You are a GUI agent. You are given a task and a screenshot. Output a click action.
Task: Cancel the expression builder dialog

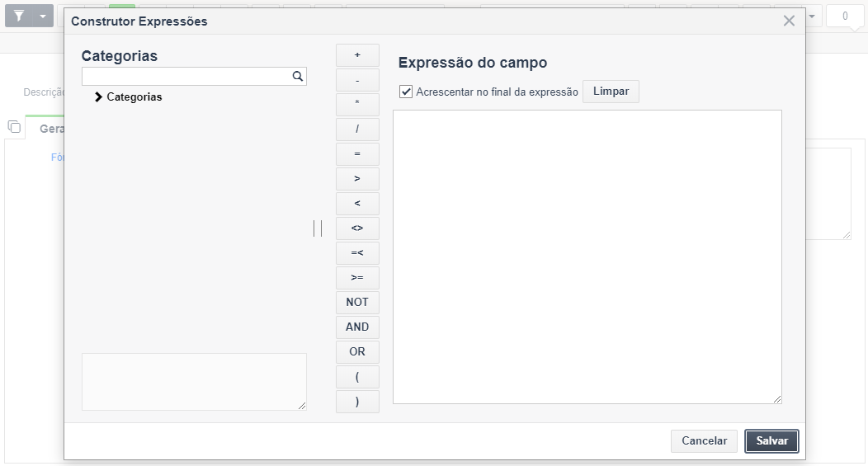[x=704, y=441]
